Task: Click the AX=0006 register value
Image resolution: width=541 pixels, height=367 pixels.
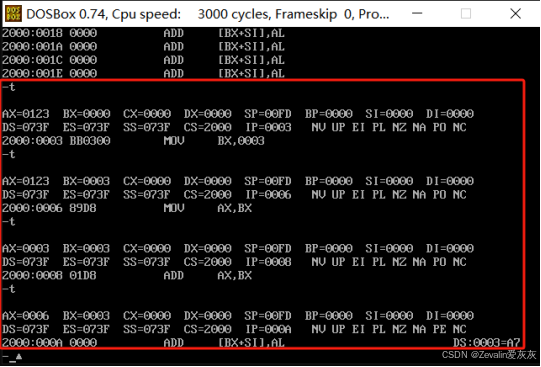Action: pos(26,316)
